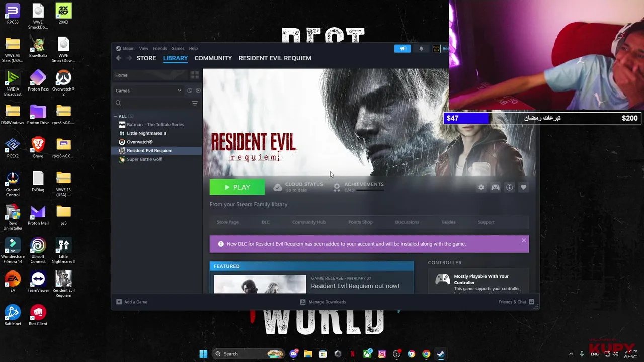
Task: Click Add a Game
Action: (132, 302)
